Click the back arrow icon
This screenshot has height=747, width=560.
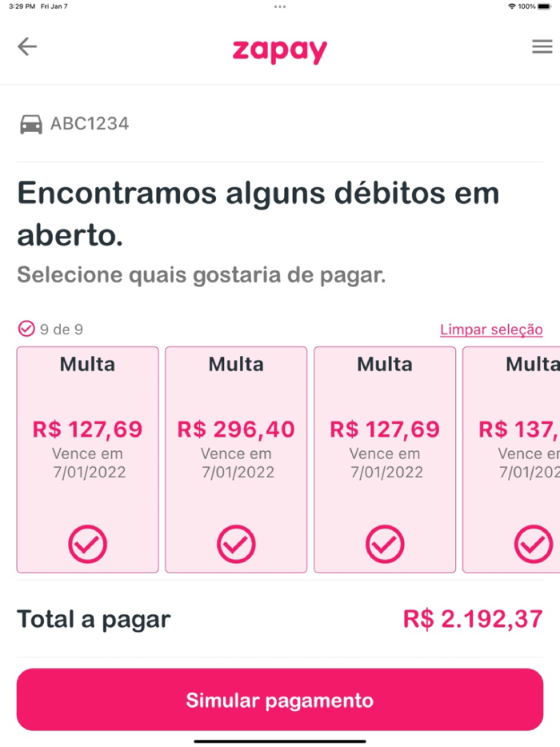27,46
